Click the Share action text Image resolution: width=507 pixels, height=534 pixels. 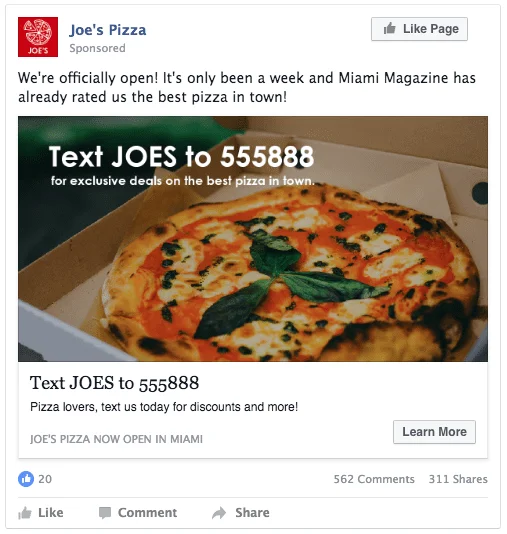[x=252, y=513]
